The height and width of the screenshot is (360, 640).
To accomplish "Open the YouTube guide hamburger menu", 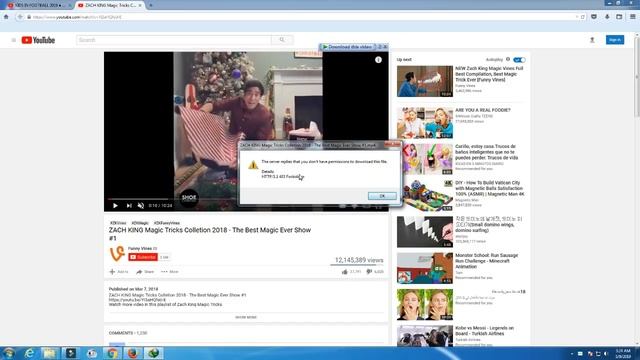I will 13,40.
